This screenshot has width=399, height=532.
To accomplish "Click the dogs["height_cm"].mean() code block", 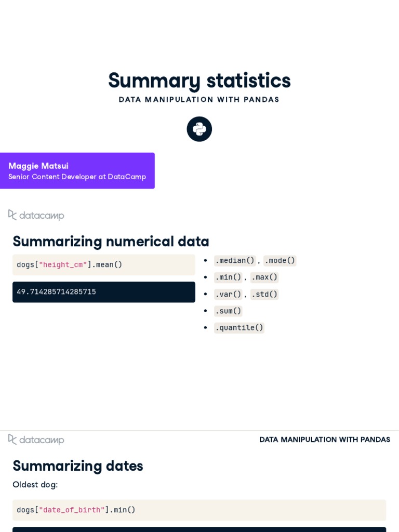I will 103,264.
